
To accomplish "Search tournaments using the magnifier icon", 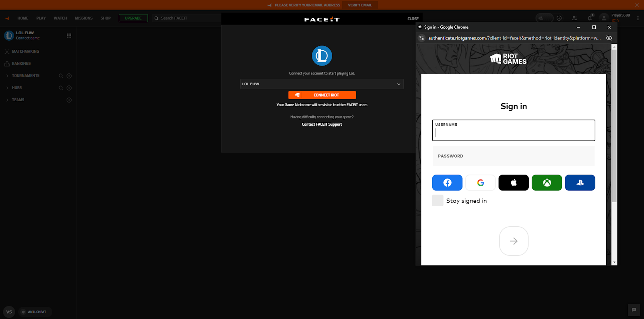I will point(61,76).
